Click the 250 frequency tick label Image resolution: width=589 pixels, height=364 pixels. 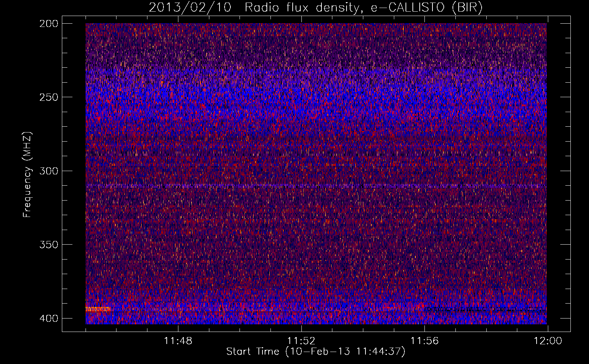[49, 97]
